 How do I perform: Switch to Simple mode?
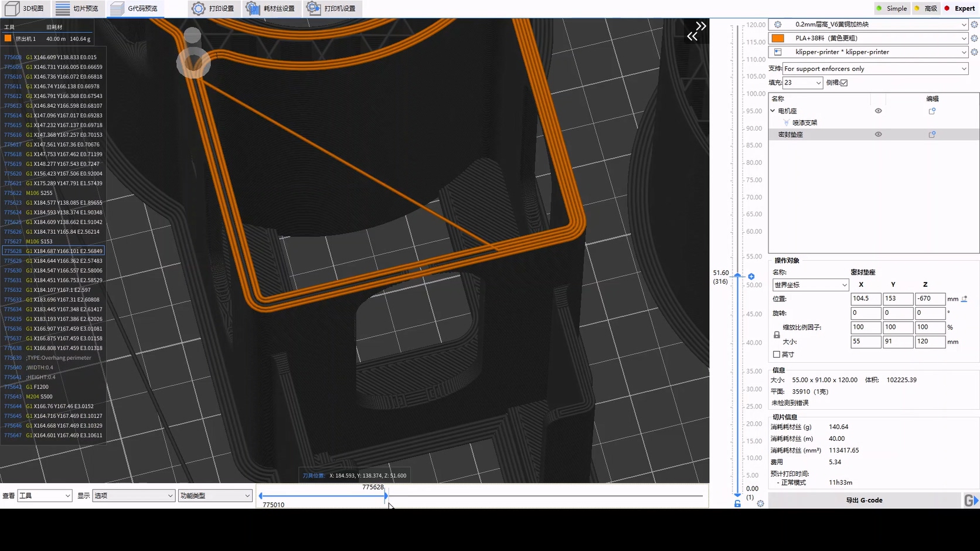click(891, 8)
